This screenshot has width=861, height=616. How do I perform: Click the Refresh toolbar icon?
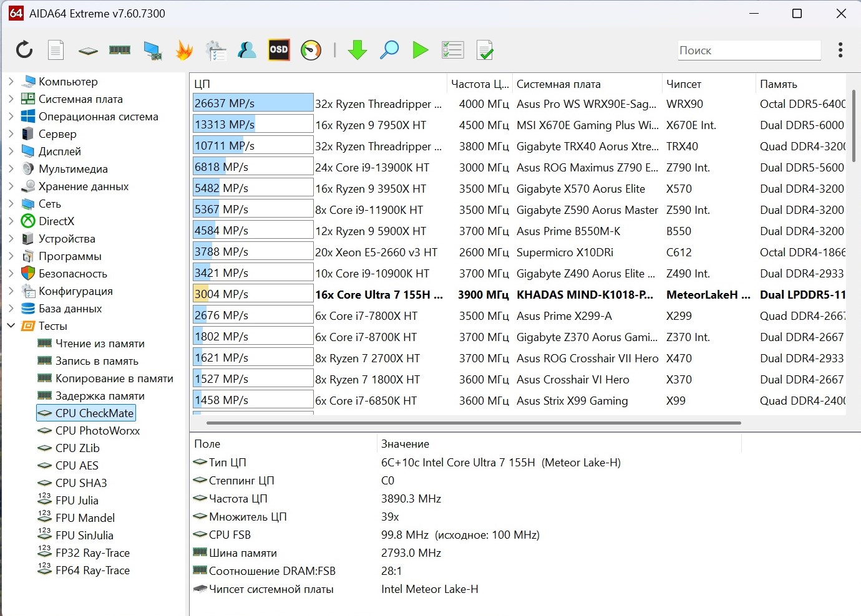tap(24, 50)
